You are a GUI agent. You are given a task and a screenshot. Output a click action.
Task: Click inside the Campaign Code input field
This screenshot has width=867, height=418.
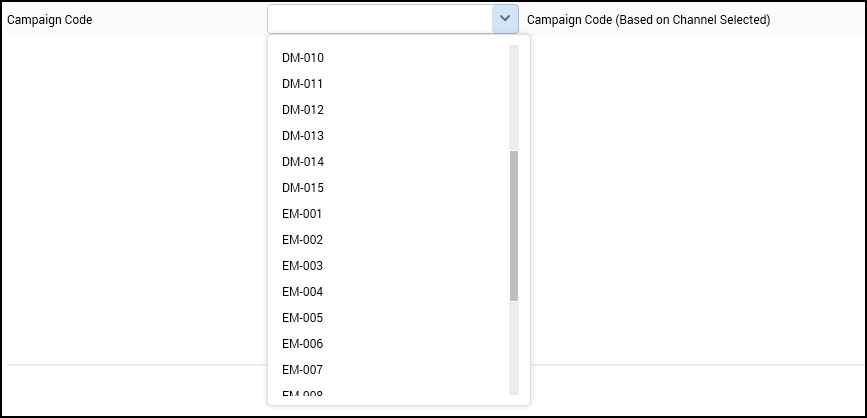tap(380, 19)
